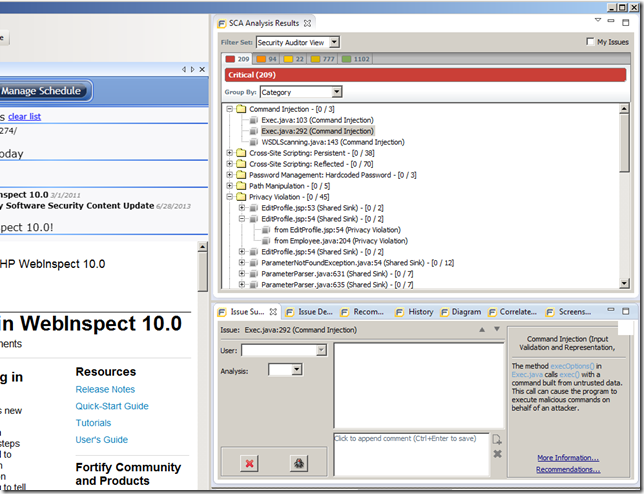Maximize the Issue Summary panel

click(x=626, y=312)
